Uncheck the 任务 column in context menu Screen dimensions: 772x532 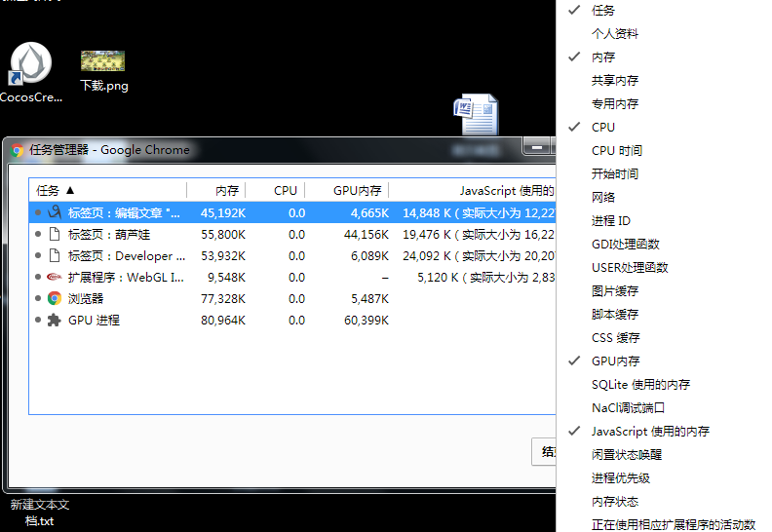tap(602, 10)
